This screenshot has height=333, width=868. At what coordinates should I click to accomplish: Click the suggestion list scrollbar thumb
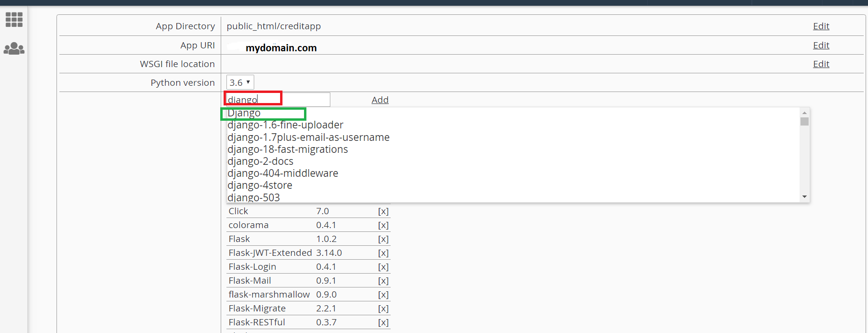804,121
